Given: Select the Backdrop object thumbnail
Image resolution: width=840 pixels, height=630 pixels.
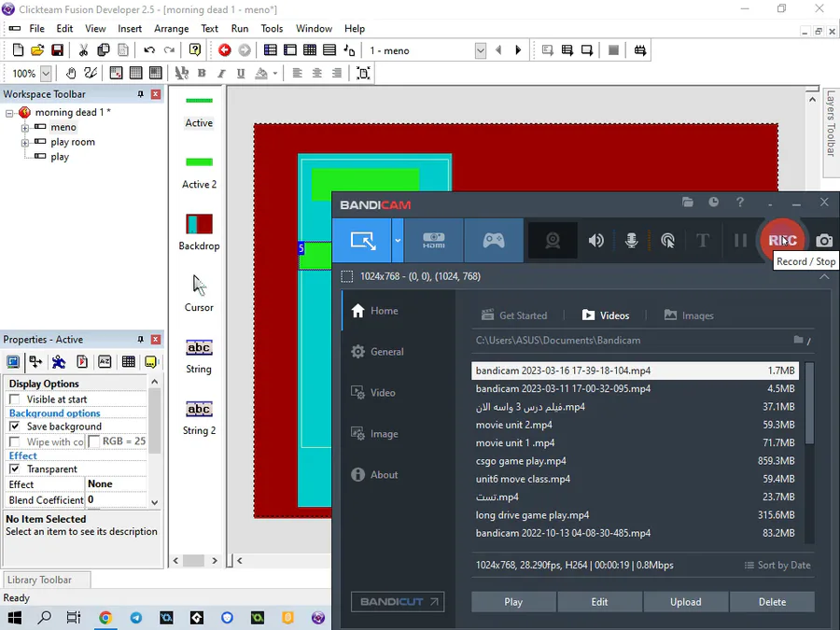Looking at the screenshot, I should coord(200,224).
